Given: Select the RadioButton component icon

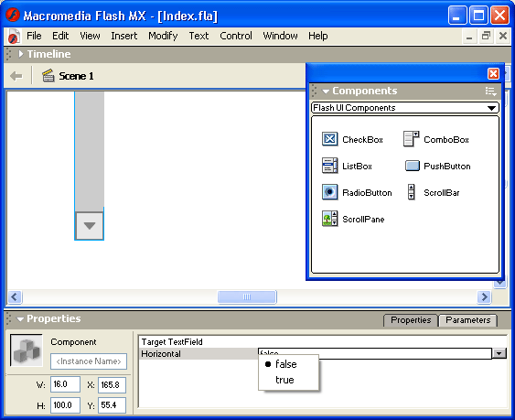Looking at the screenshot, I should 329,192.
